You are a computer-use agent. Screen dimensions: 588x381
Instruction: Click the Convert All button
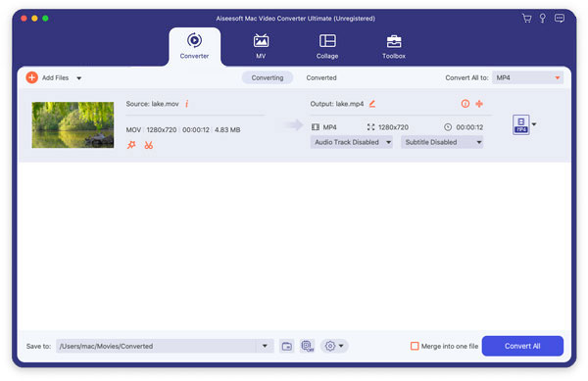click(x=522, y=346)
